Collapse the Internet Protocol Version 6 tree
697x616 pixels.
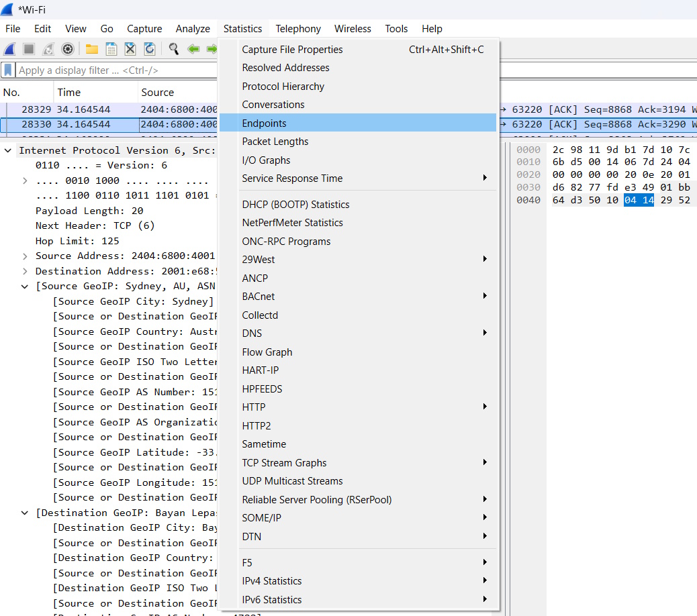pos(8,150)
